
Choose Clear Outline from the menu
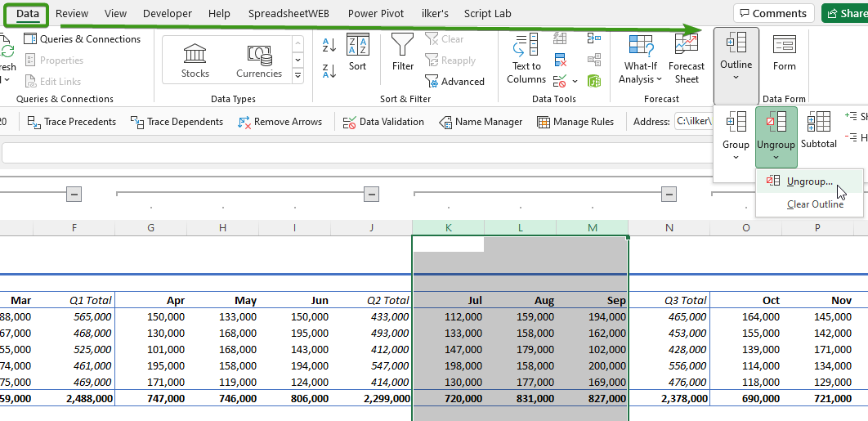809,204
